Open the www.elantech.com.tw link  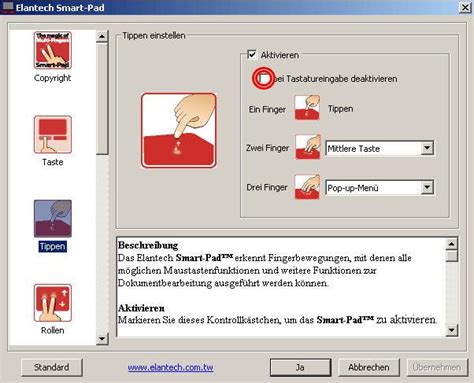(x=170, y=367)
